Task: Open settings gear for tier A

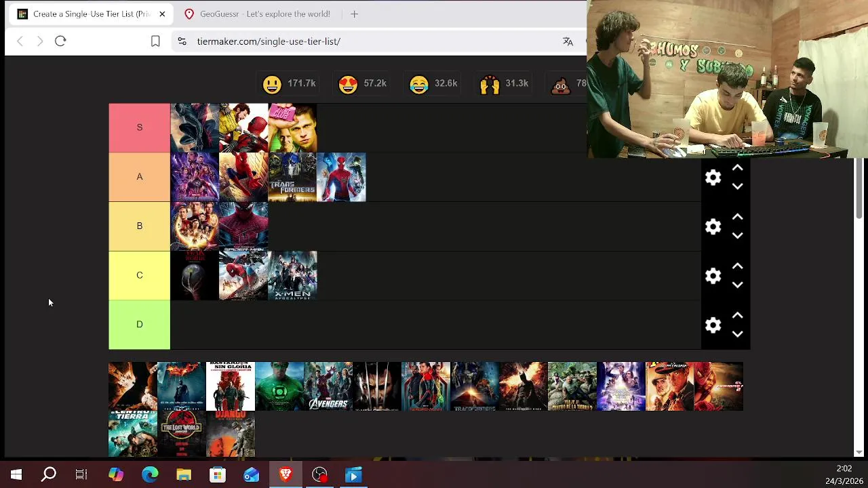Action: [x=713, y=178]
